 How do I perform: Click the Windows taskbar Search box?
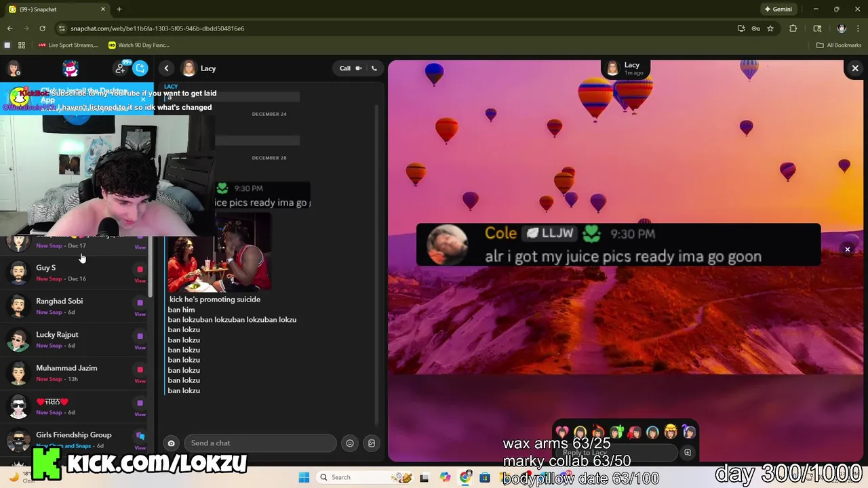(x=365, y=477)
